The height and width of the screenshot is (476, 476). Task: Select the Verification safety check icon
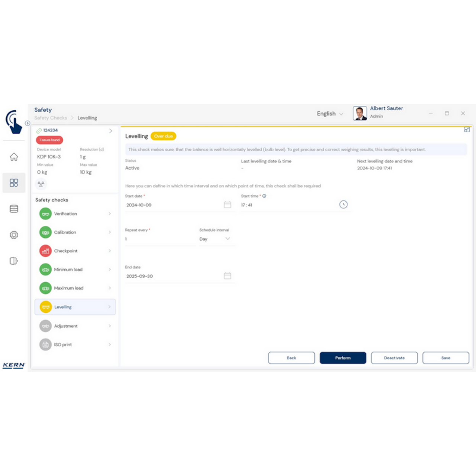45,213
